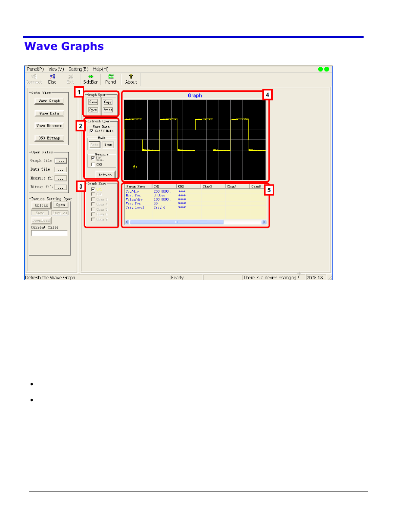Open the Help(H) menu
Image resolution: width=411 pixels, height=532 pixels.
click(x=100, y=69)
